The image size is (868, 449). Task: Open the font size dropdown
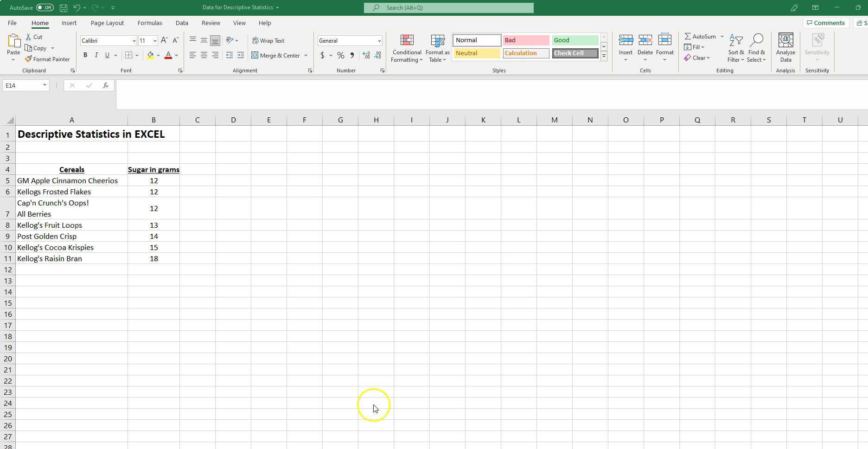coord(154,41)
